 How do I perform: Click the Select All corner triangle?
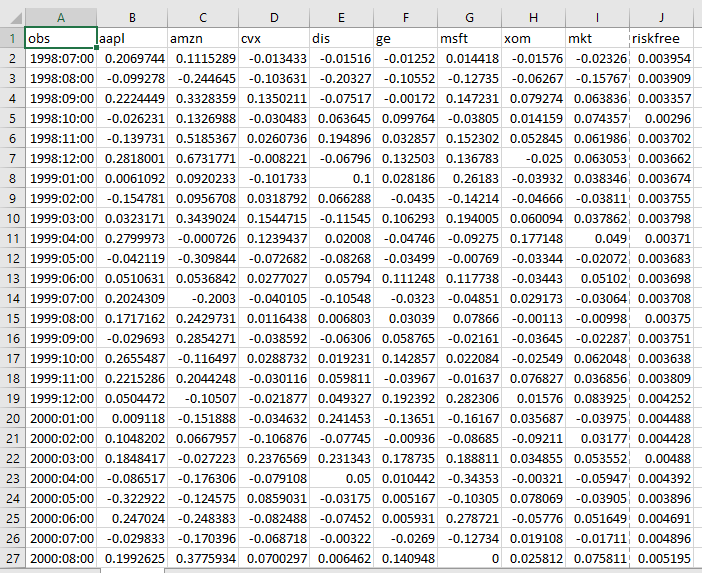click(16, 18)
